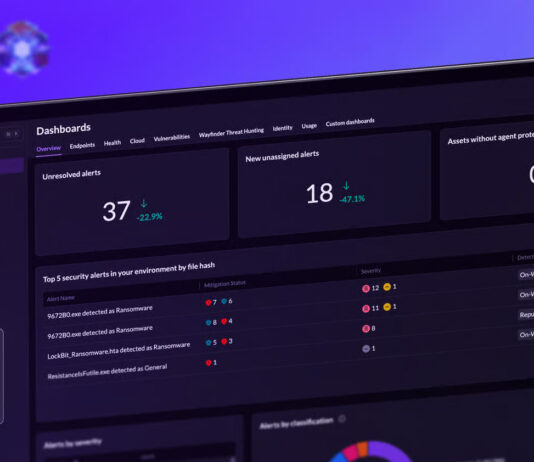Viewport: 534px width, 462px height.
Task: Switch to the Endpoints tab
Action: pyautogui.click(x=82, y=146)
